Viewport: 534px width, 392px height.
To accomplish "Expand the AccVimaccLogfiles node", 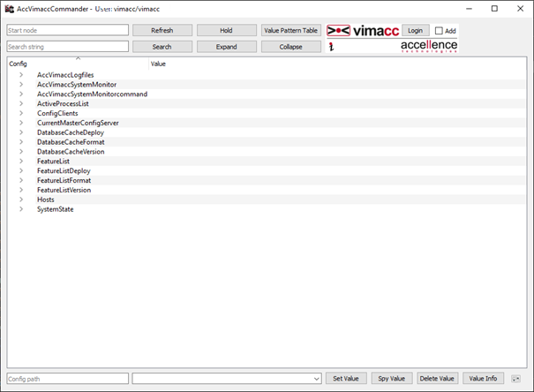I will point(21,75).
